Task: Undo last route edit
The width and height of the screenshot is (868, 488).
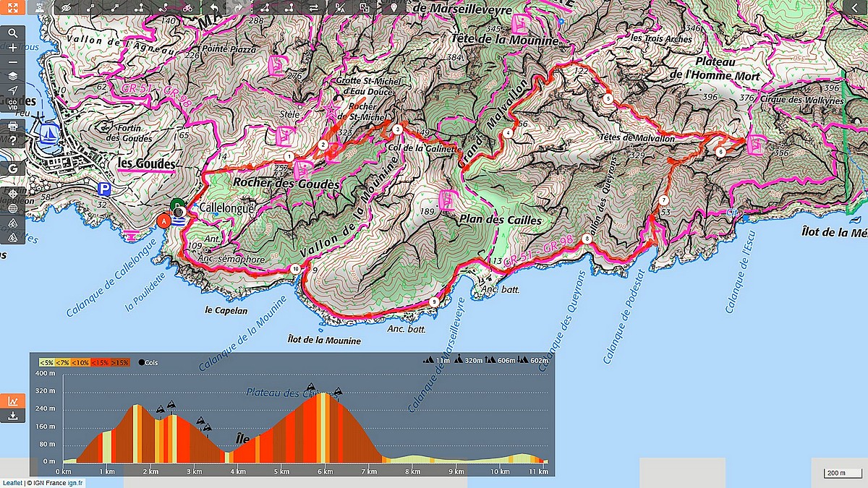Action: (x=214, y=7)
